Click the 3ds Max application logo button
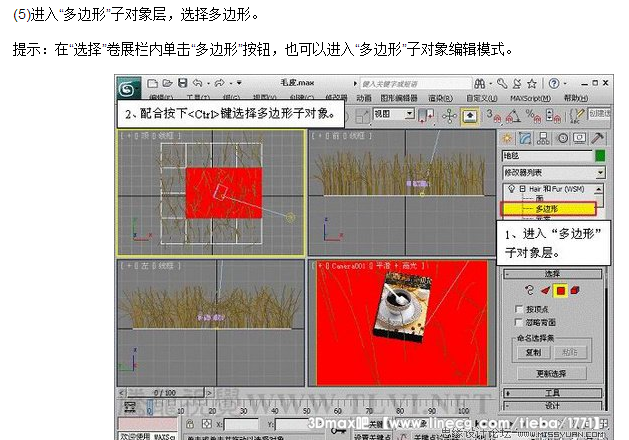Image resolution: width=629 pixels, height=440 pixels. pyautogui.click(x=129, y=84)
